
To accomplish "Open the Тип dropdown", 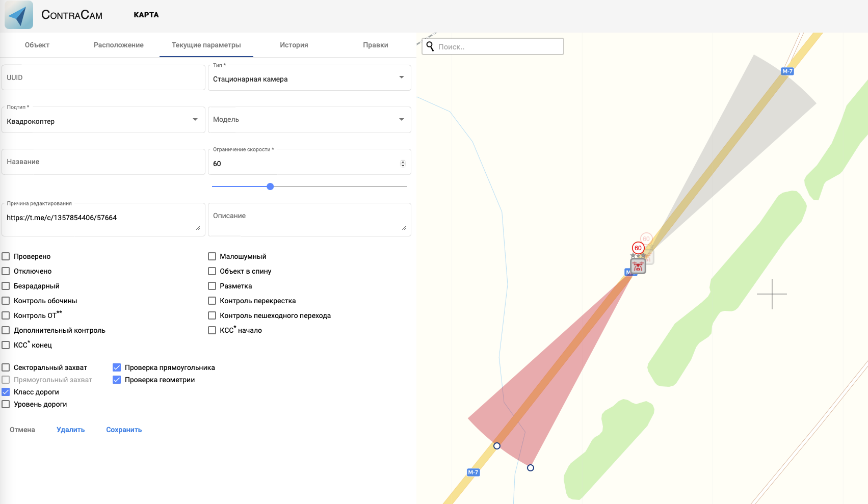I will [x=309, y=78].
